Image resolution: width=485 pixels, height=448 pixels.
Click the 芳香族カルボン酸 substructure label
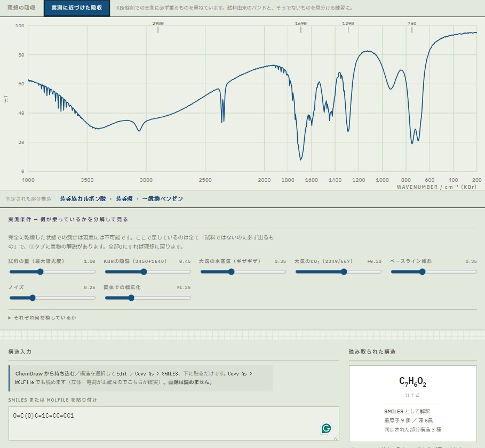point(83,199)
